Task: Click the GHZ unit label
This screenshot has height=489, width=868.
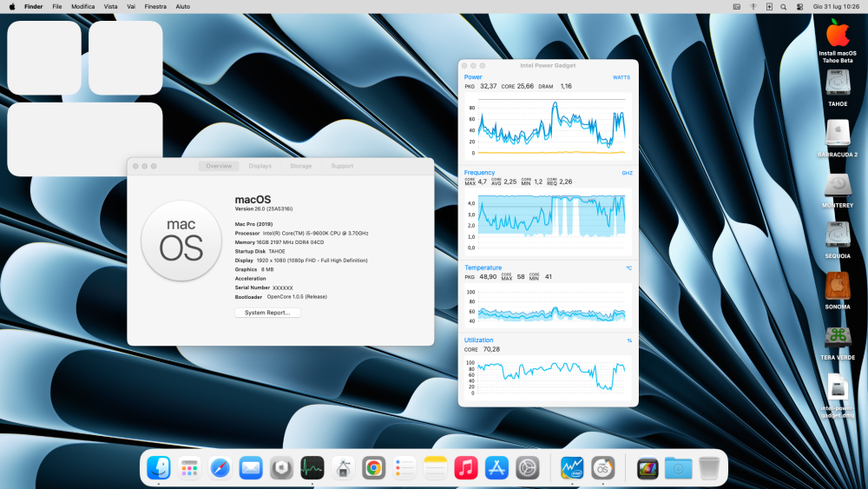Action: [x=627, y=173]
